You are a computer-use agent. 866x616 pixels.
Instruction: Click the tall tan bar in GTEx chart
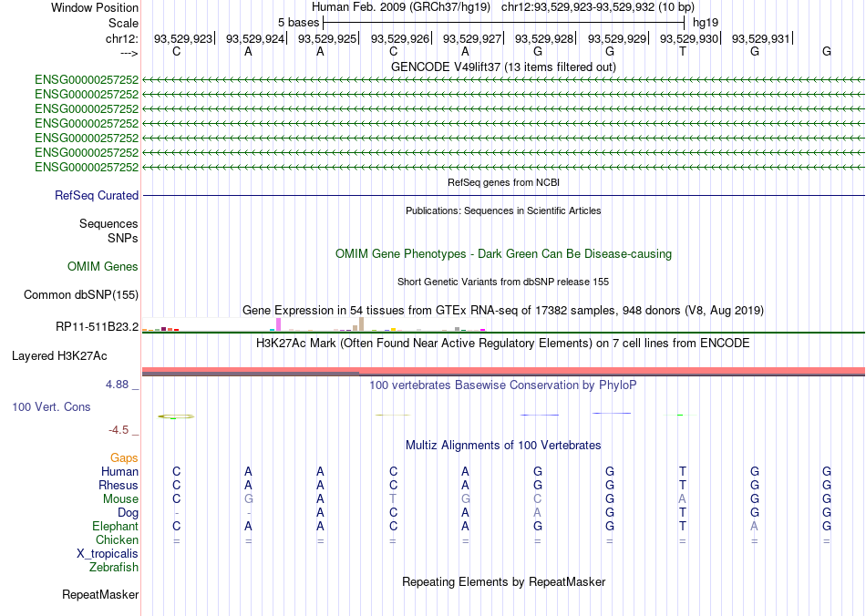(x=361, y=324)
